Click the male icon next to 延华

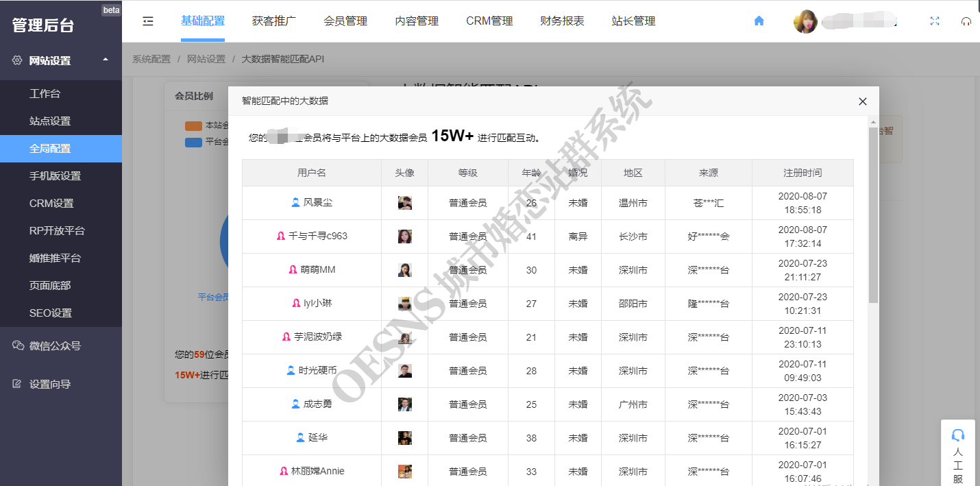click(300, 438)
